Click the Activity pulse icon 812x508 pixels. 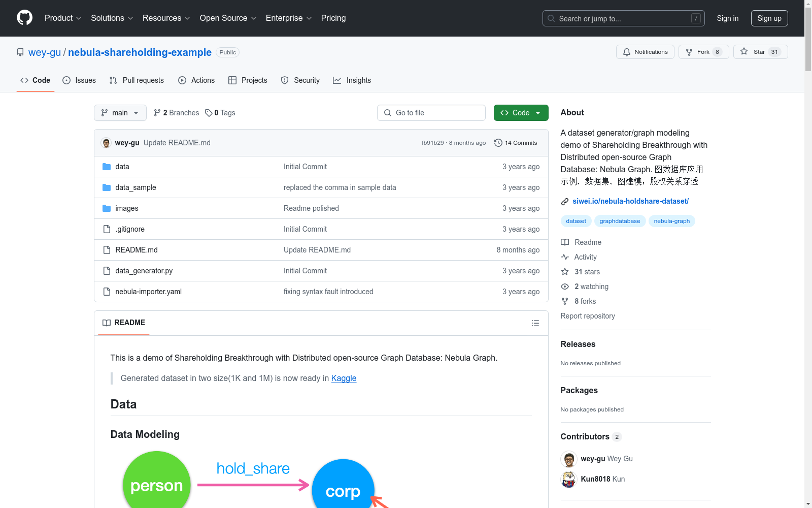point(565,257)
